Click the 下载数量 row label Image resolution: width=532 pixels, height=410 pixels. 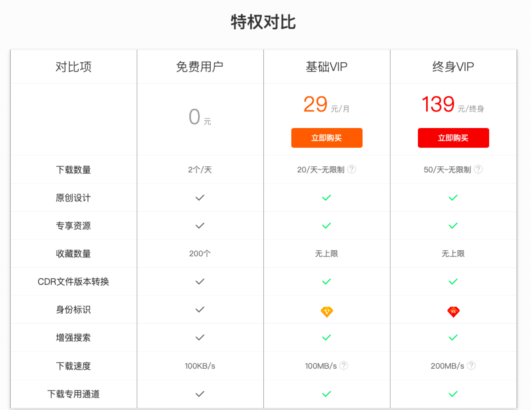73,170
